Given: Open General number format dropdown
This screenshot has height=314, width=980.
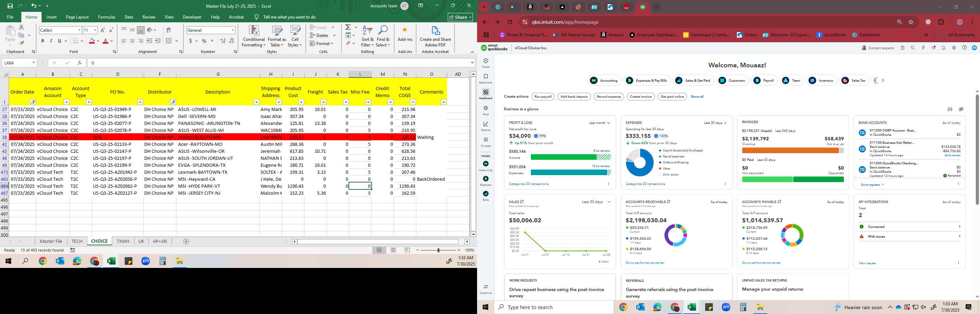Looking at the screenshot, I should click(233, 30).
